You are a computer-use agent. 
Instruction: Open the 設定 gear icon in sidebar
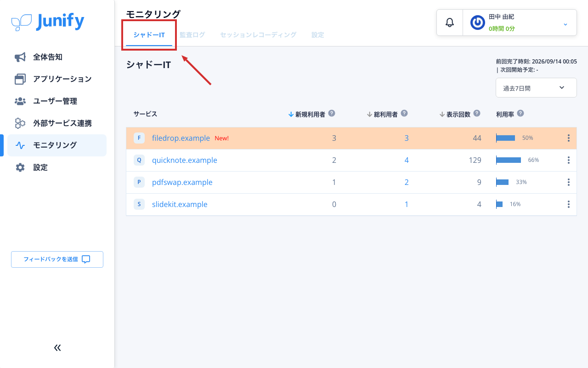pyautogui.click(x=20, y=167)
